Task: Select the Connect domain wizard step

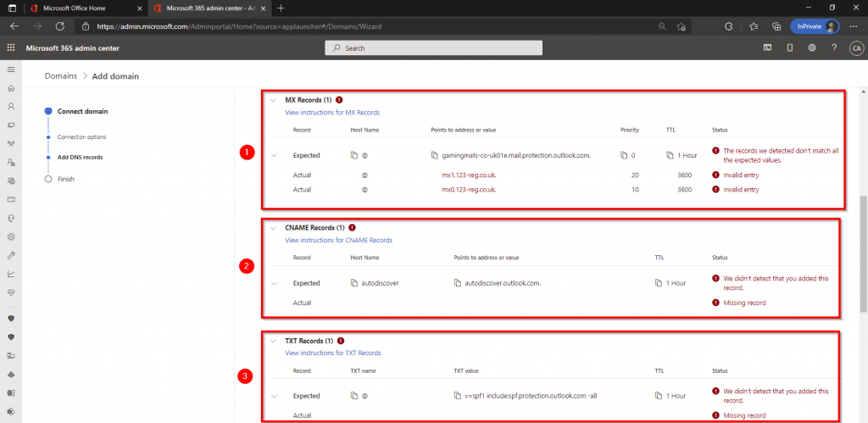Action: coord(82,111)
